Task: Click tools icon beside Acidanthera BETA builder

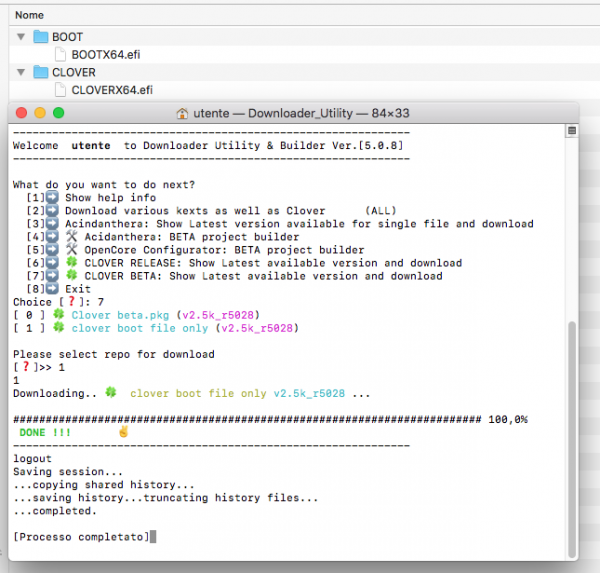Action: [72, 236]
